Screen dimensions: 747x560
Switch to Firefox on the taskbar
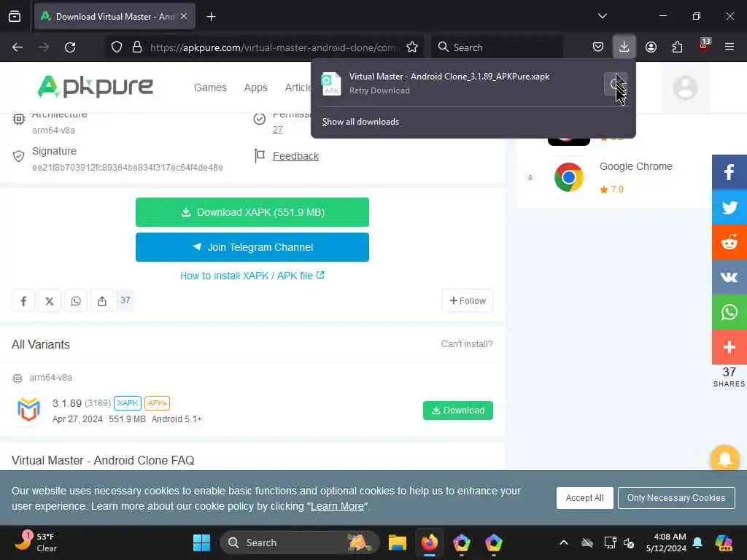tap(429, 542)
